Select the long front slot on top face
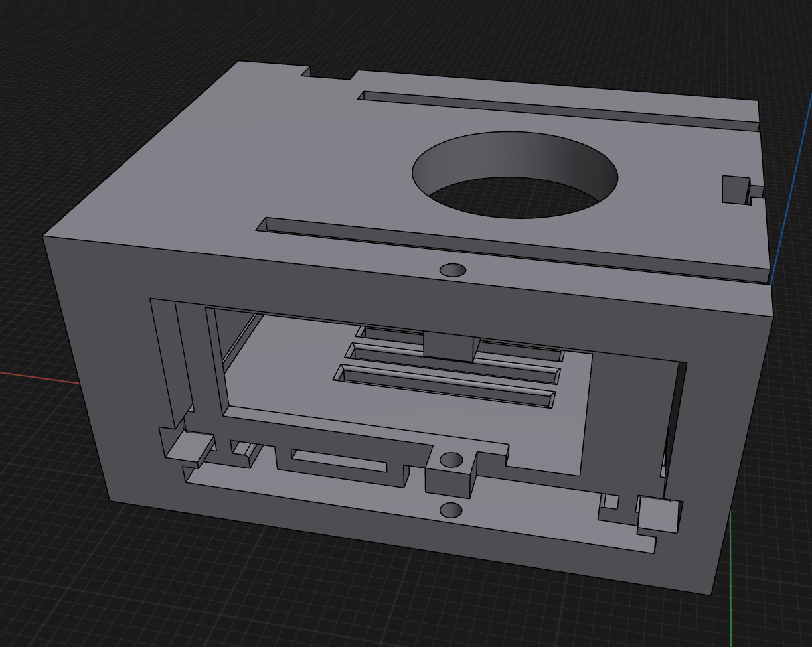Image resolution: width=812 pixels, height=647 pixels. 511,246
